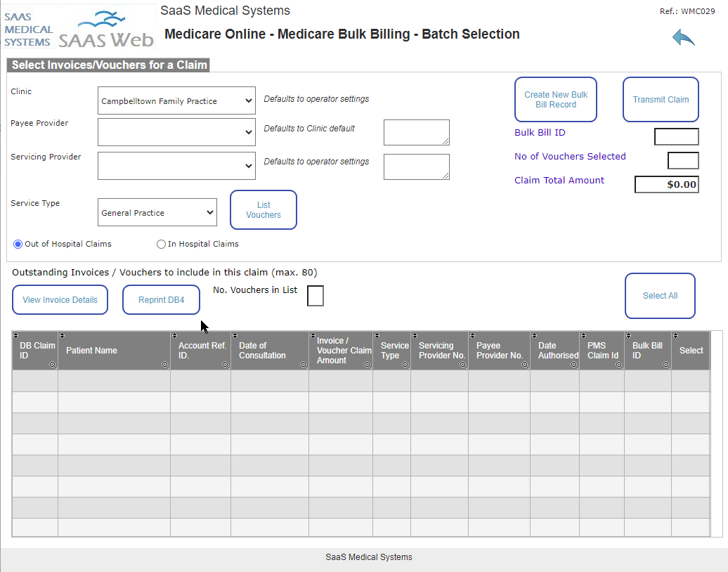Sort by Date Authorised column arrows

tap(534, 335)
